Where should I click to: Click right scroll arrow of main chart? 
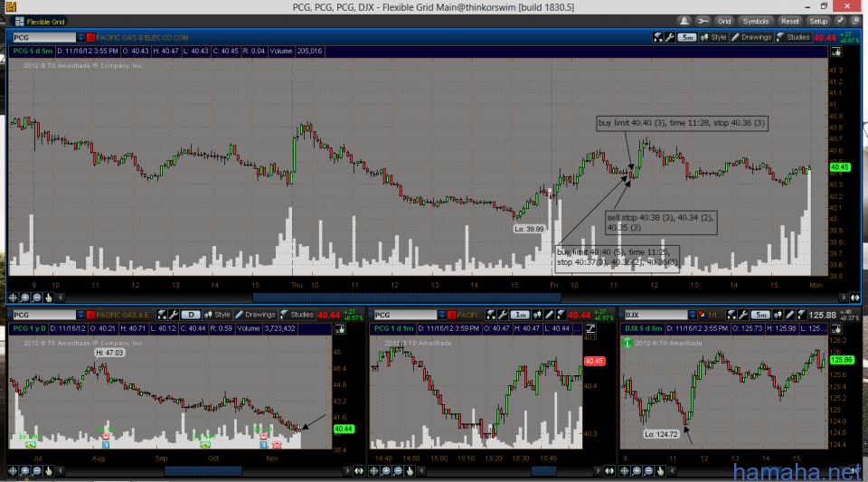(844, 298)
